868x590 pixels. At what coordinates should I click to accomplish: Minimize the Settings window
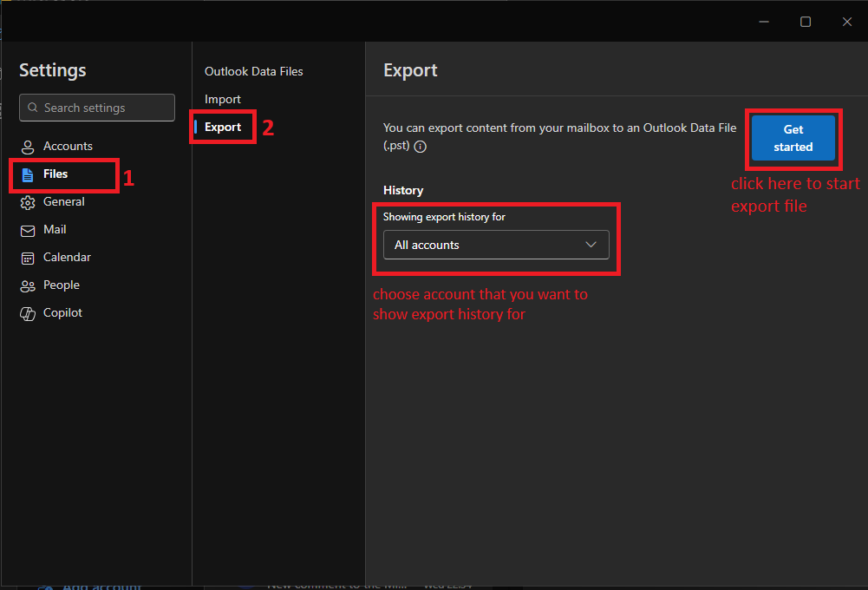tap(764, 22)
